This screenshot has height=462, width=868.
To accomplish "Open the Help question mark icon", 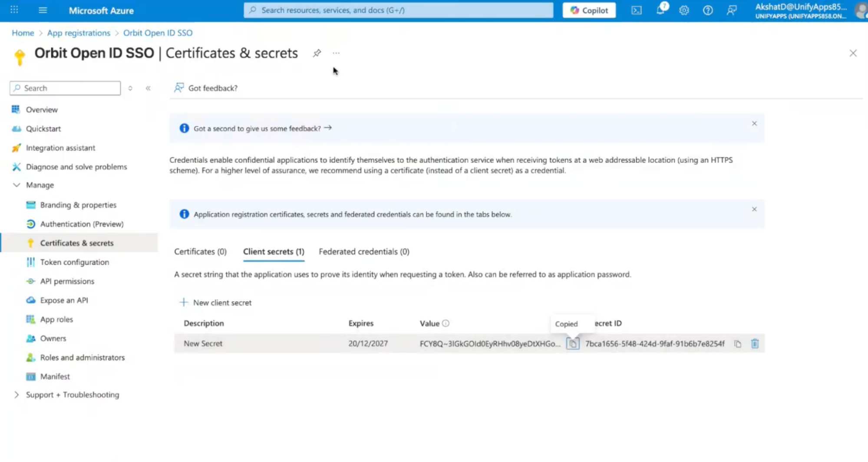I will (x=708, y=10).
